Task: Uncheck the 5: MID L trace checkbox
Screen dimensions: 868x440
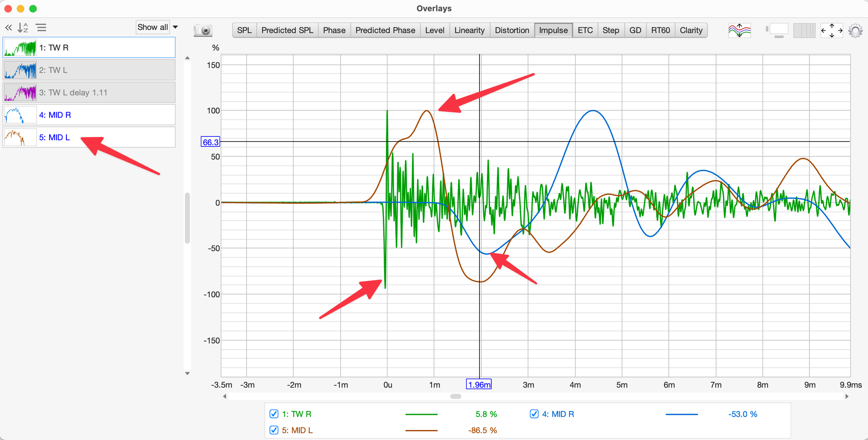Action: (x=274, y=430)
